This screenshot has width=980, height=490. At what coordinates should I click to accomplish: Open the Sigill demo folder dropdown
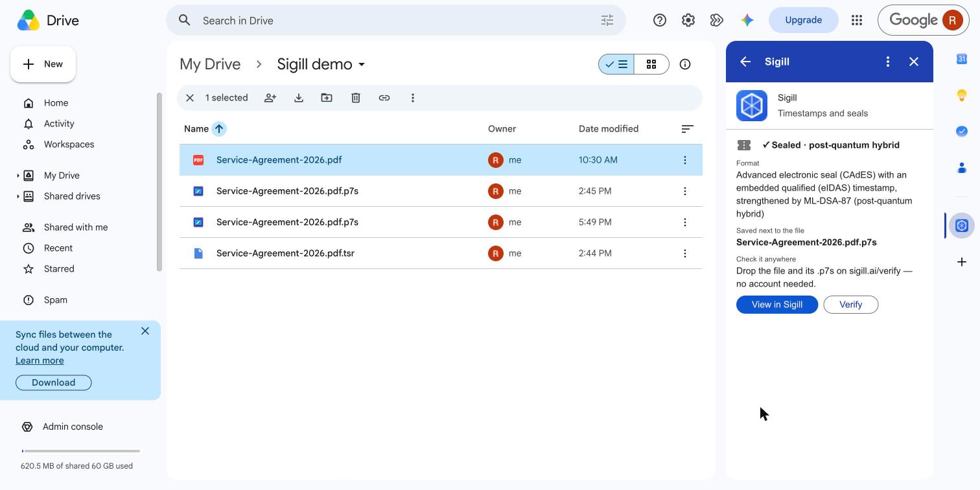362,64
